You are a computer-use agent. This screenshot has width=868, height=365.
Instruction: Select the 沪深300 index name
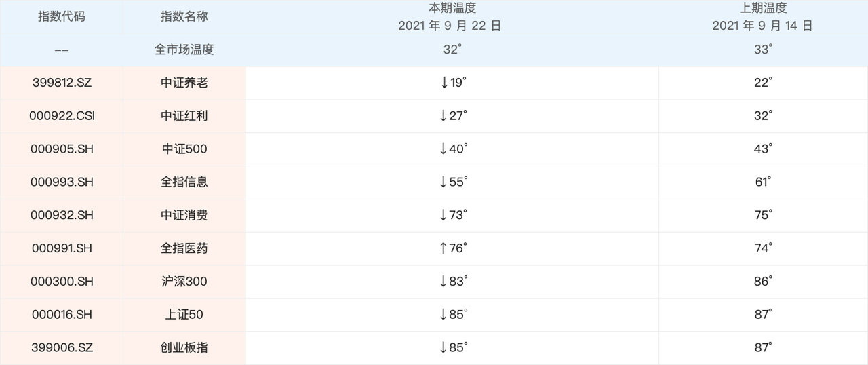pyautogui.click(x=184, y=282)
